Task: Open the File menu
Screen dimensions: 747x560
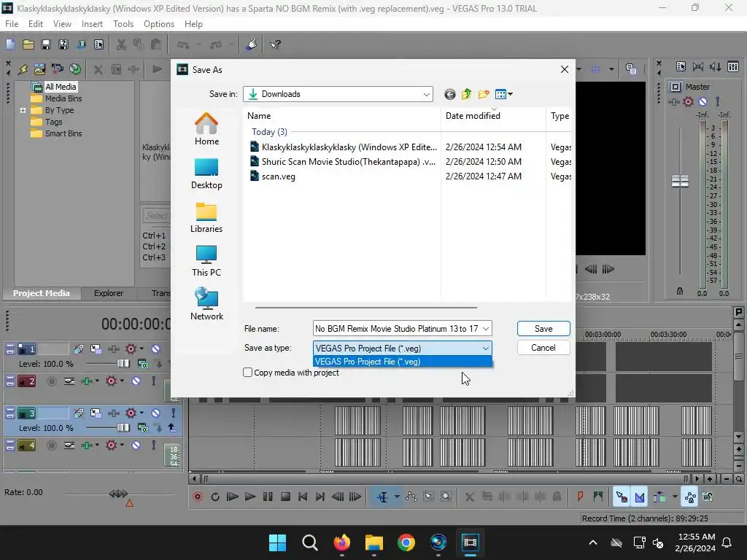Action: pyautogui.click(x=12, y=24)
